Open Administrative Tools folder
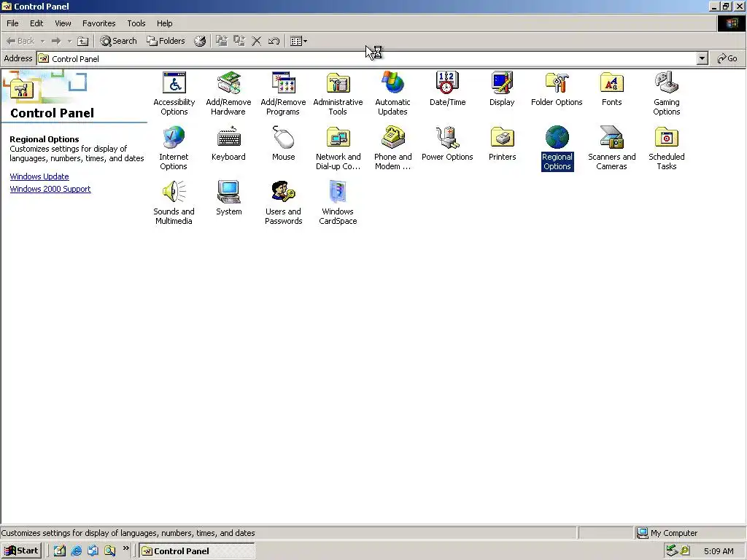 [x=338, y=93]
